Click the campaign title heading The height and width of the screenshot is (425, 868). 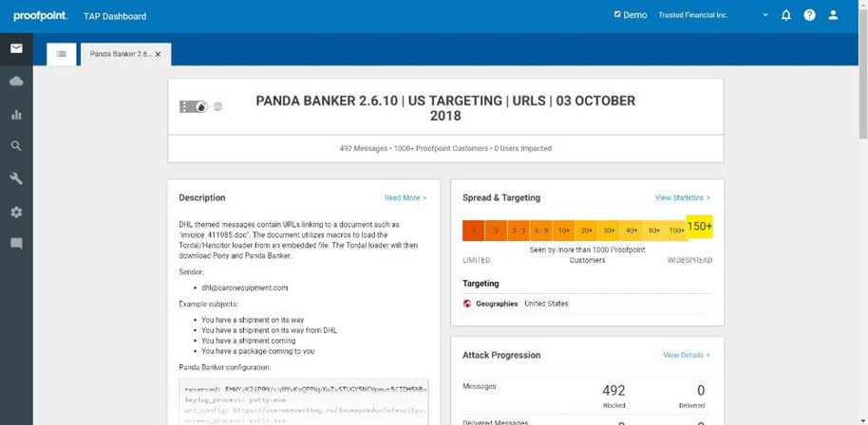pos(445,108)
